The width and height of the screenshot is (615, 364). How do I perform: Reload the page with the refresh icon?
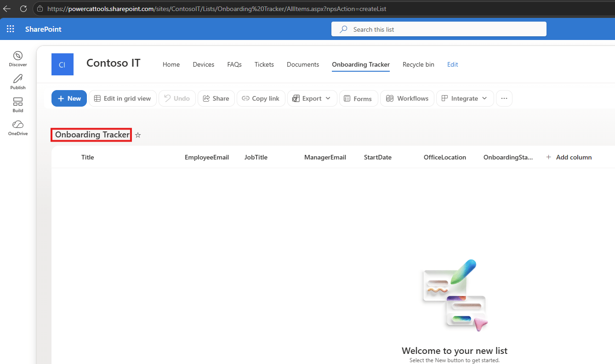pyautogui.click(x=23, y=8)
